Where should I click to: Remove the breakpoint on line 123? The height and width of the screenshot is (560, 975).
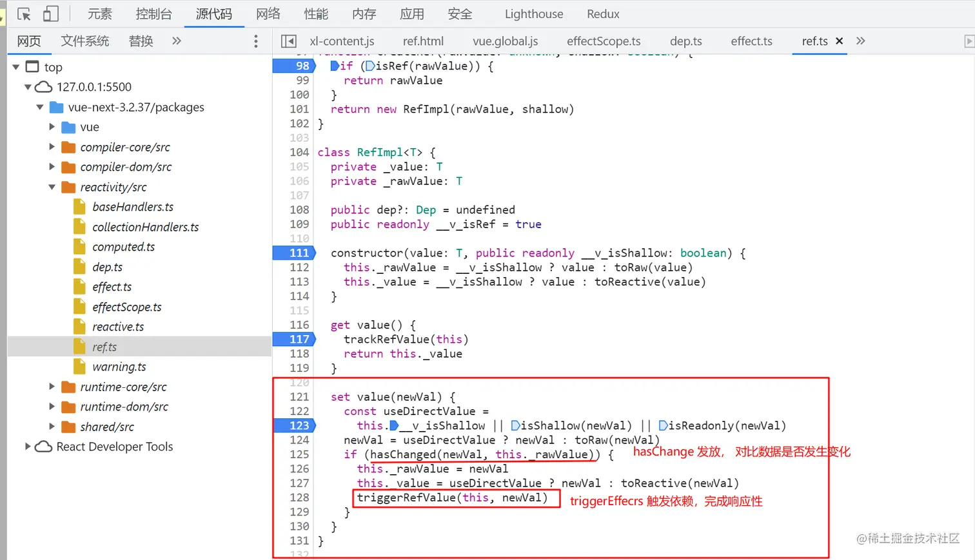pos(295,425)
